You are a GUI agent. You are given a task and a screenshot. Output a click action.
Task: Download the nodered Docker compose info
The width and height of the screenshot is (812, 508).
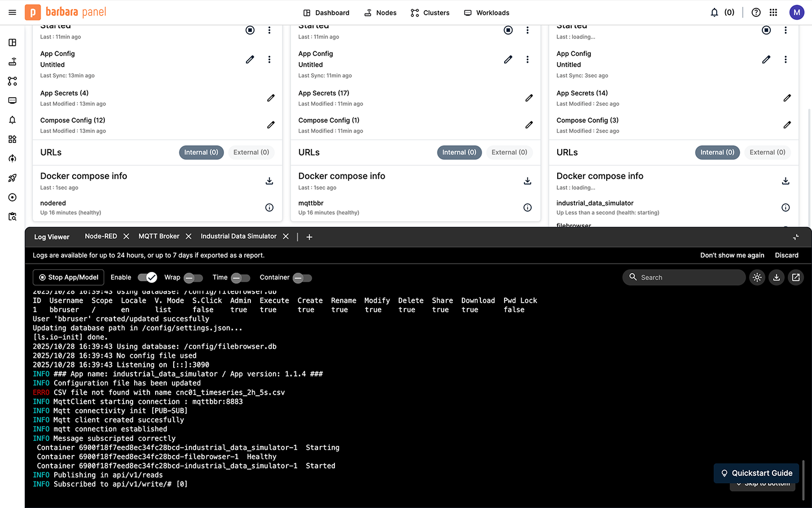coord(270,181)
